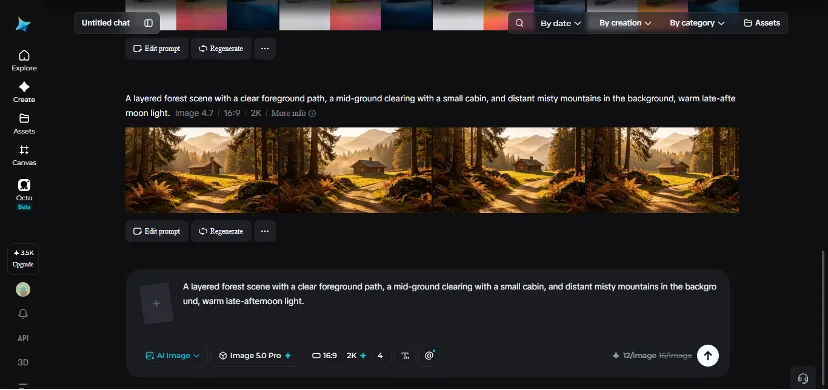Launch the Octo Beta tool

(24, 194)
